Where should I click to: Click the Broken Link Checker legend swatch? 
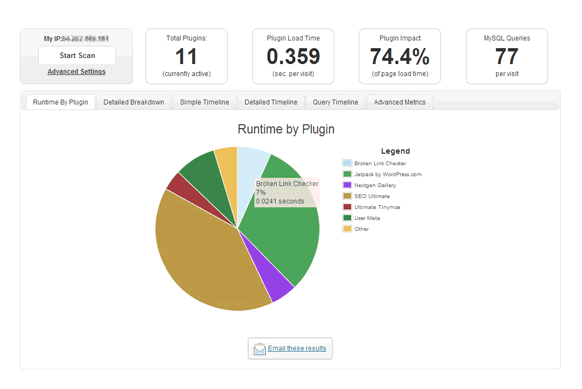347,163
